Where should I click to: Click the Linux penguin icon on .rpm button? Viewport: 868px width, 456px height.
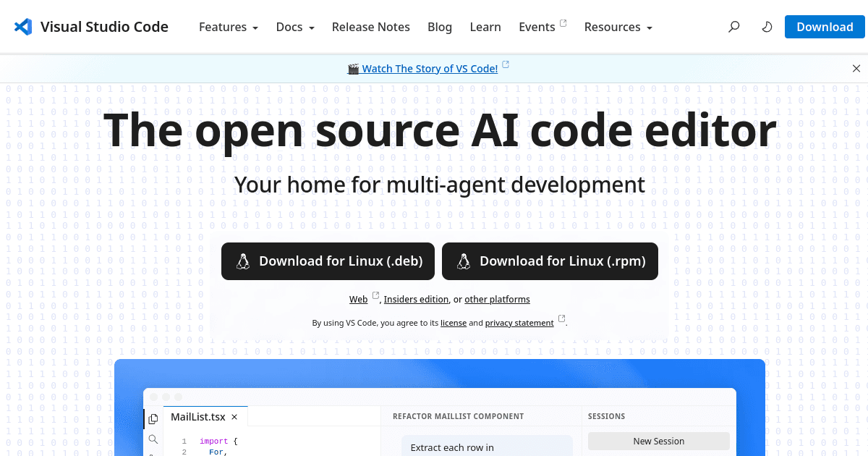[x=464, y=261]
